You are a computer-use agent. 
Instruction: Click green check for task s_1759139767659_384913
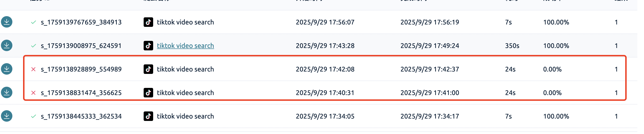point(34,23)
